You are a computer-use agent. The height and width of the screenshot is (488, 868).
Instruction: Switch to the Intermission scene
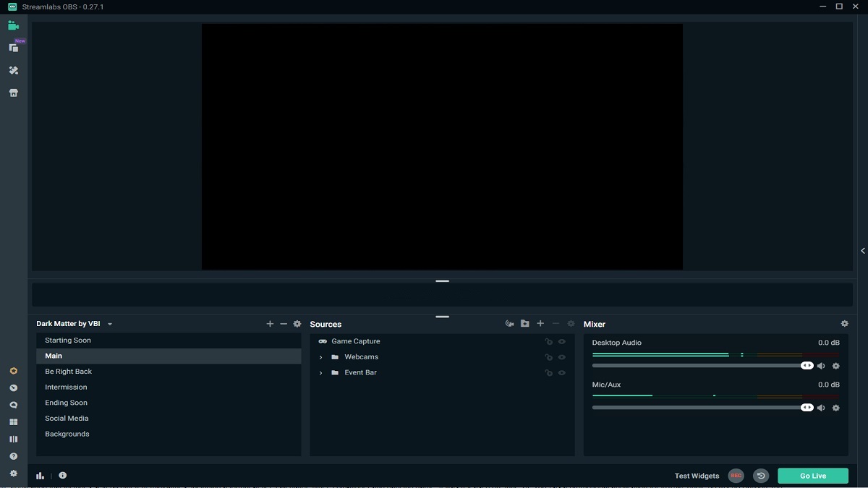66,387
